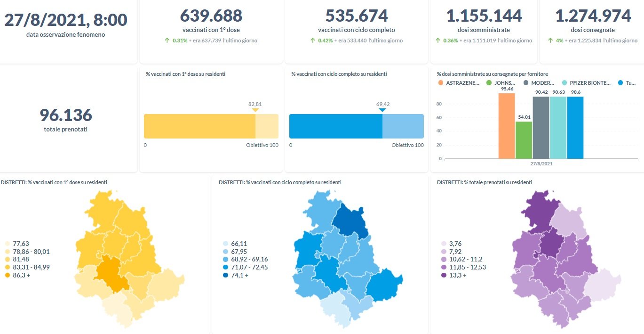644x334 pixels.
Task: Click the blue Tu... legend dot
Action: click(621, 83)
